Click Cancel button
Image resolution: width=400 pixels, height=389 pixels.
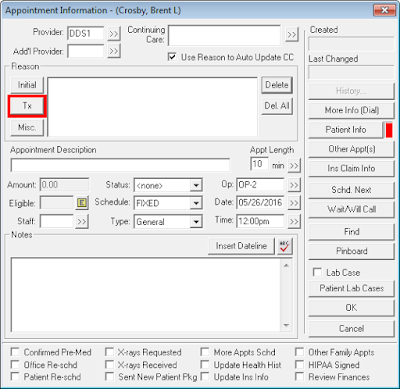point(351,329)
